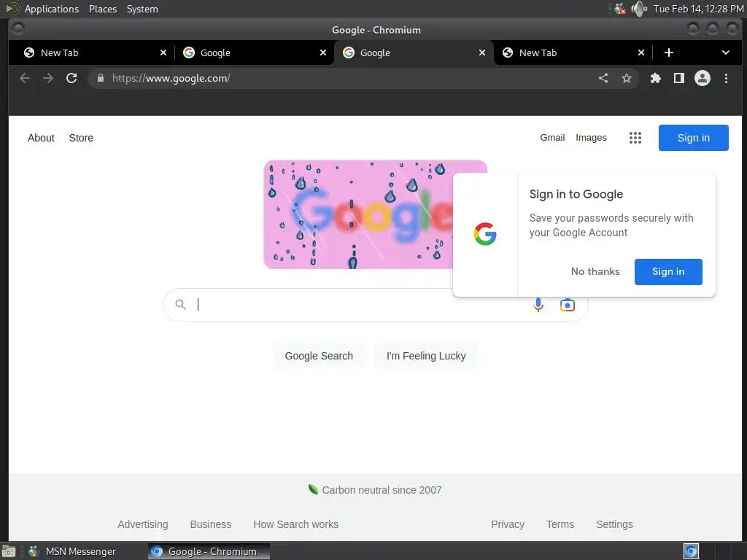The image size is (747, 560).
Task: Open the System menu
Action: coord(142,9)
